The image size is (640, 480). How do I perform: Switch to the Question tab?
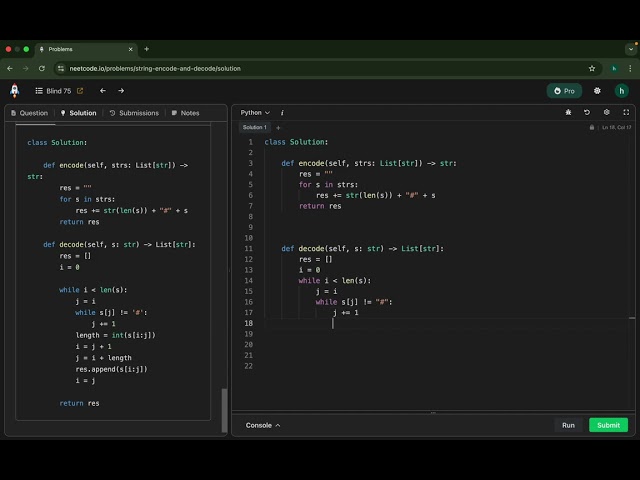pyautogui.click(x=28, y=113)
